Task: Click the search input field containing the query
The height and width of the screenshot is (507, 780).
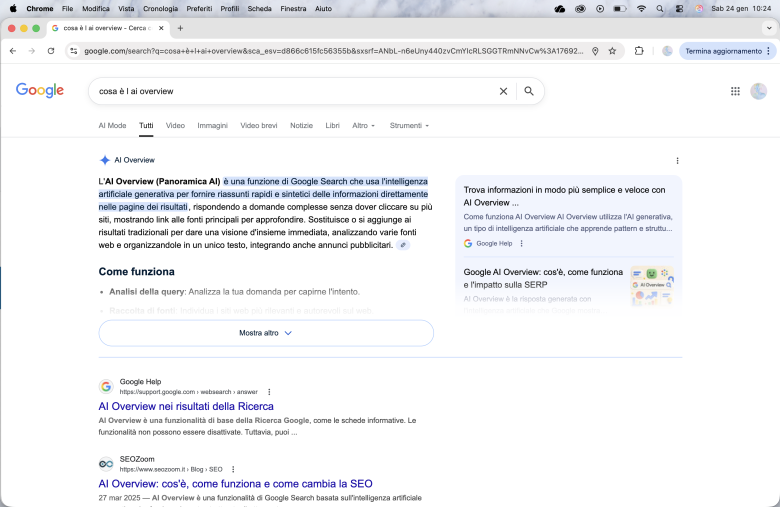Action: 290,91
